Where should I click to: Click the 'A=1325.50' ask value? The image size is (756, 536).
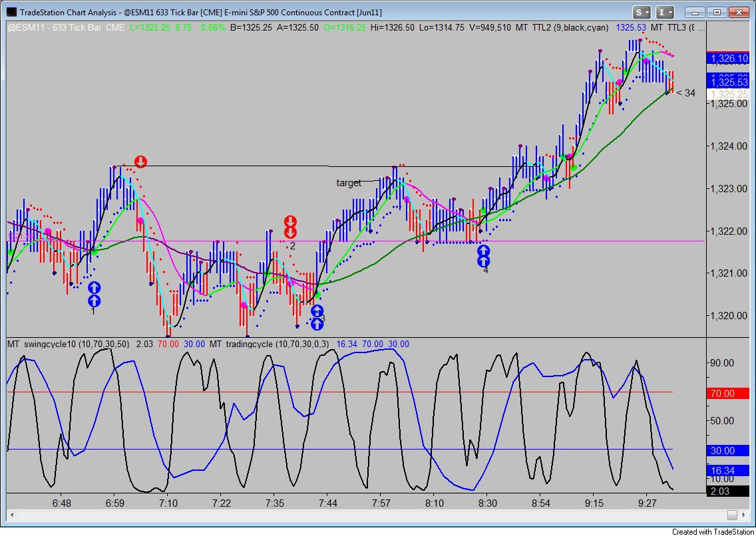pyautogui.click(x=297, y=27)
